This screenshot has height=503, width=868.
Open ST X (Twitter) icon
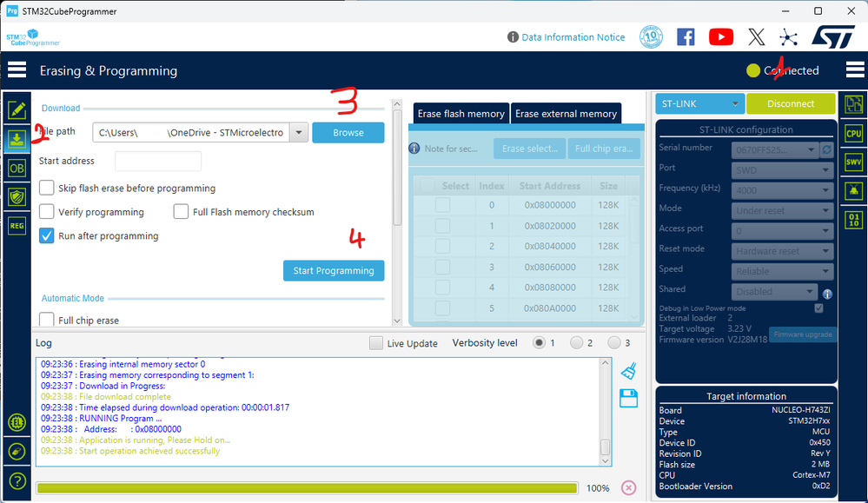[x=756, y=37]
